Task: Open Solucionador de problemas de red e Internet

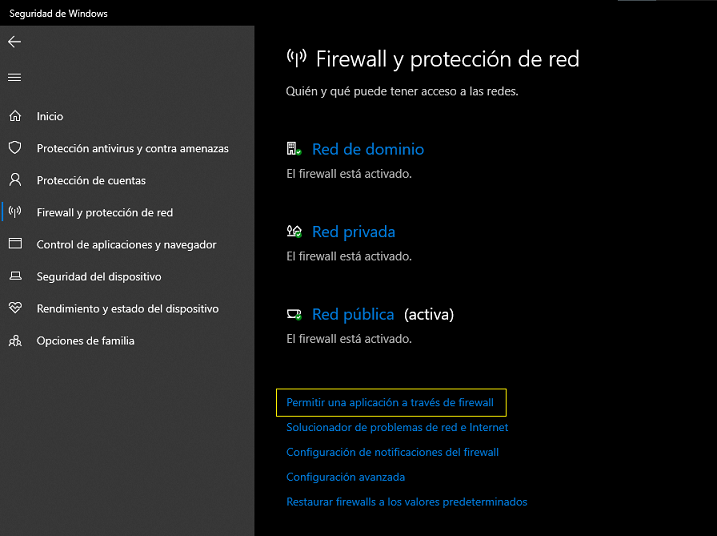Action: click(397, 427)
